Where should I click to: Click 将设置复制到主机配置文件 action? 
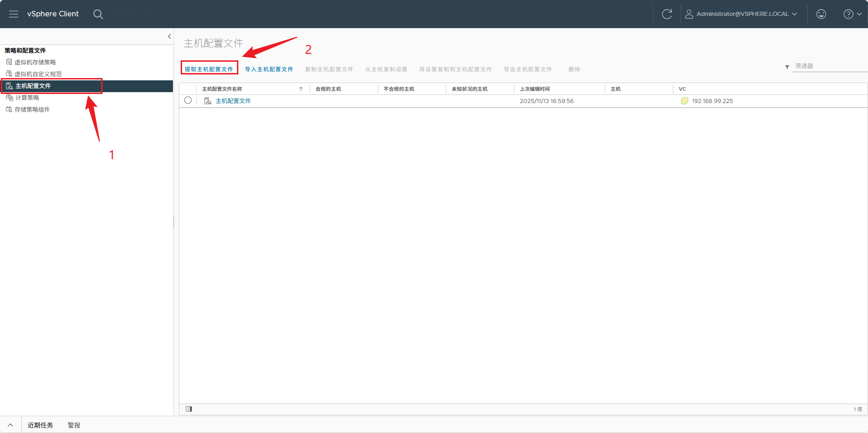tap(455, 69)
